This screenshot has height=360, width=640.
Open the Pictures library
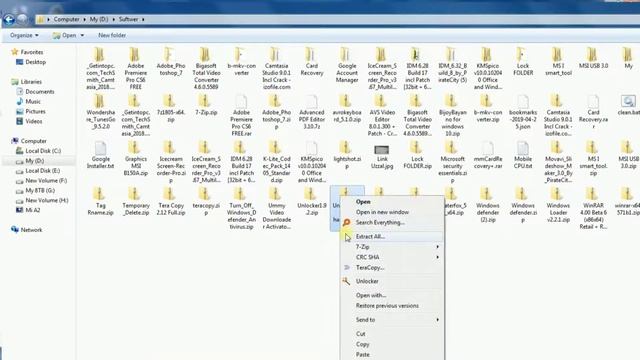35,111
